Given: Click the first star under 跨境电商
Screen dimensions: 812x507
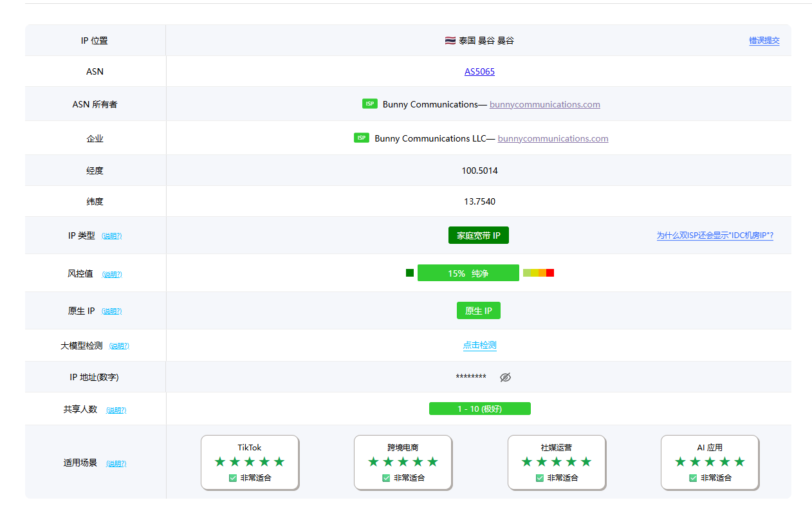Looking at the screenshot, I should (x=373, y=461).
